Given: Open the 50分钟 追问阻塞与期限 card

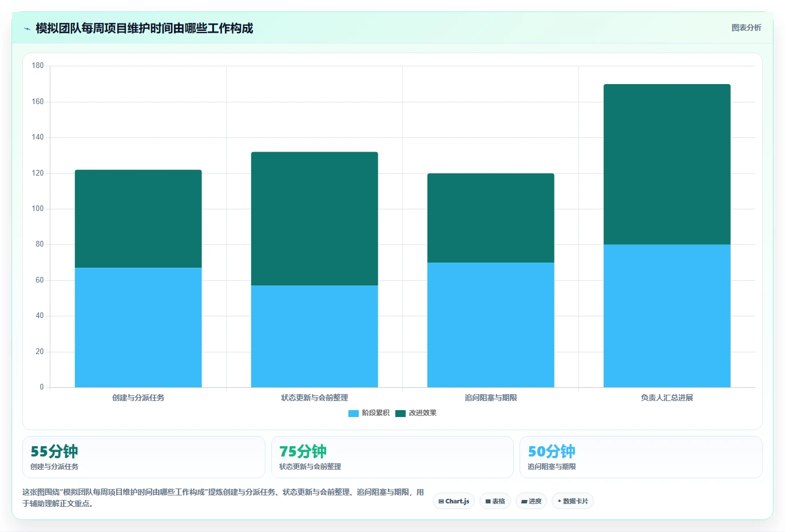Looking at the screenshot, I should 641,457.
